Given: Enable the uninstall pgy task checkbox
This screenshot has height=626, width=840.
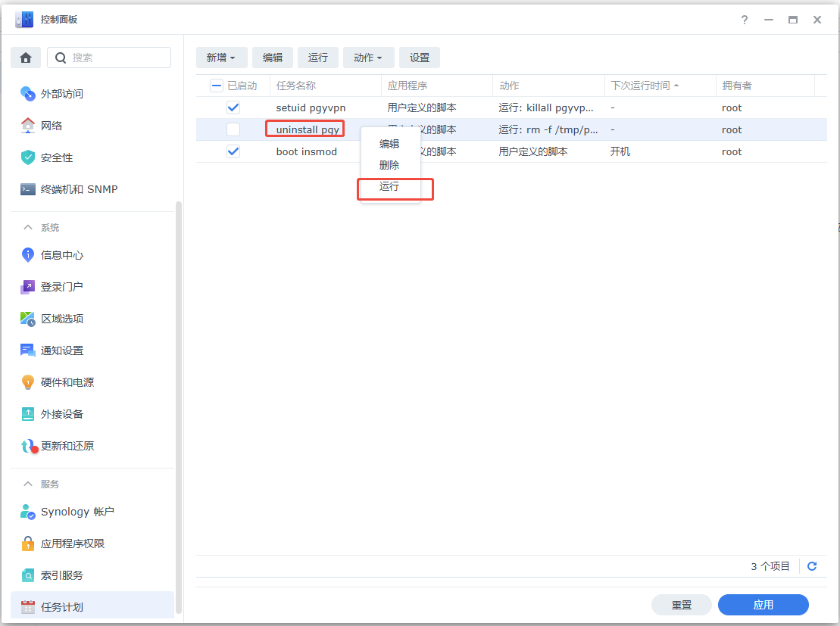Looking at the screenshot, I should (x=233, y=129).
